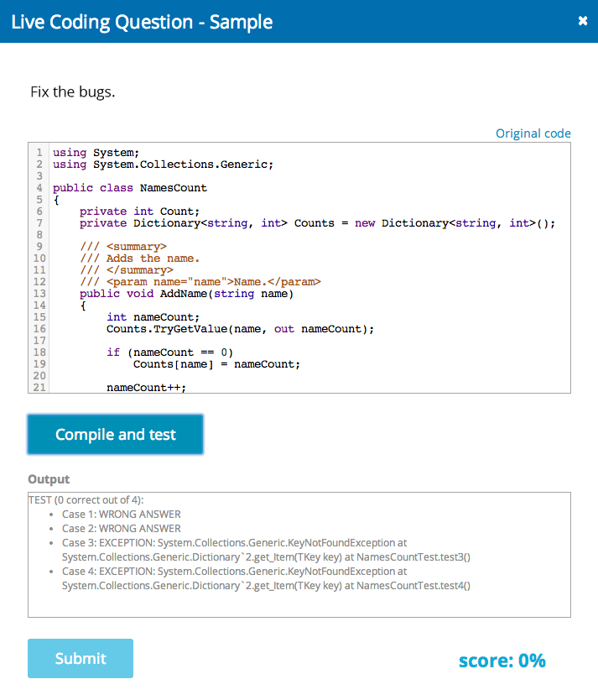Click the 'nameCount++;' code line
The width and height of the screenshot is (598, 700).
pos(146,388)
